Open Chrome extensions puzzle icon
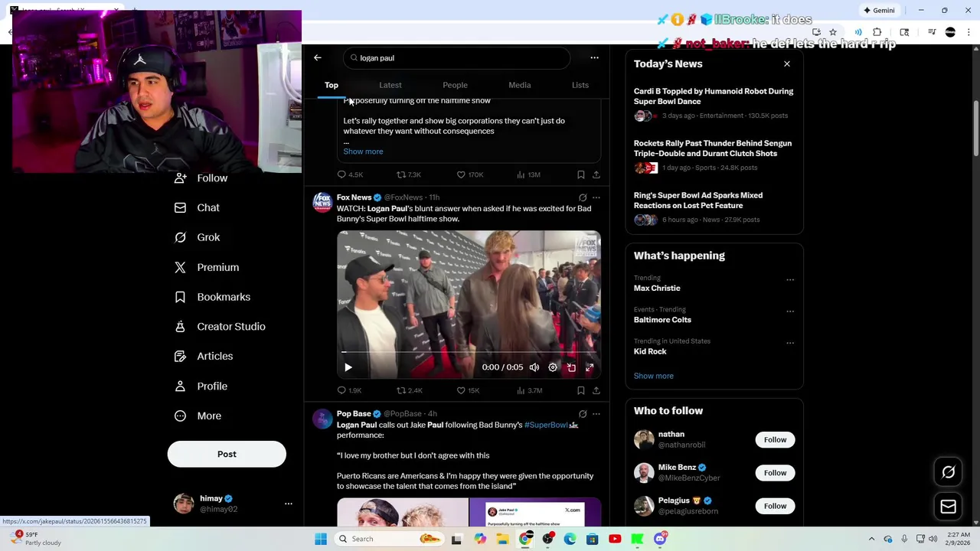Screen dimensions: 980x551 coord(877,32)
